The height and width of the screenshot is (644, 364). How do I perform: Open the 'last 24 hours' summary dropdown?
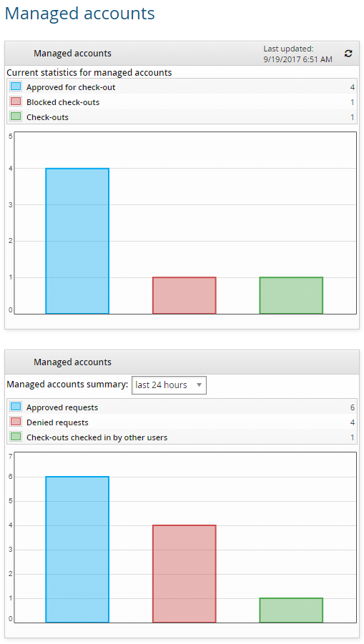tap(169, 385)
